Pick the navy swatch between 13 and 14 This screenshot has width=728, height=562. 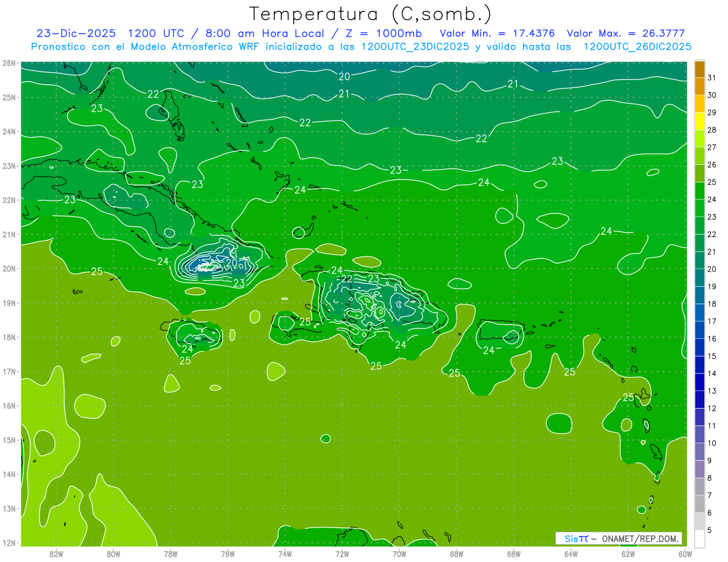click(699, 382)
